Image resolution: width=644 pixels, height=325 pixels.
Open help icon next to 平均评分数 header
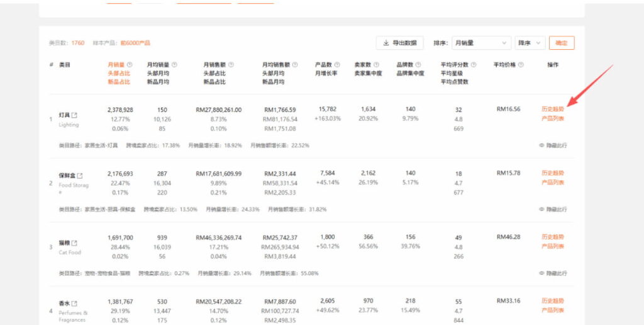[x=474, y=65]
